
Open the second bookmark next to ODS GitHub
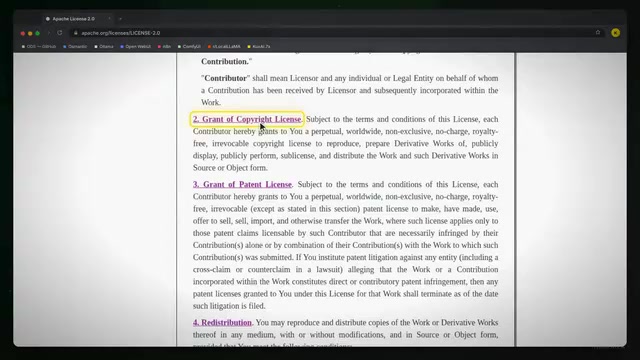coord(75,47)
